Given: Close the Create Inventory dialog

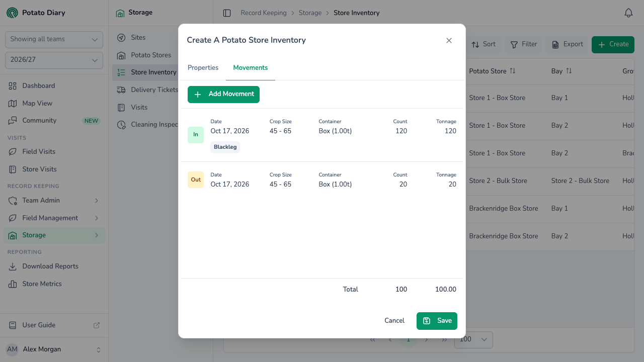Looking at the screenshot, I should pyautogui.click(x=449, y=40).
